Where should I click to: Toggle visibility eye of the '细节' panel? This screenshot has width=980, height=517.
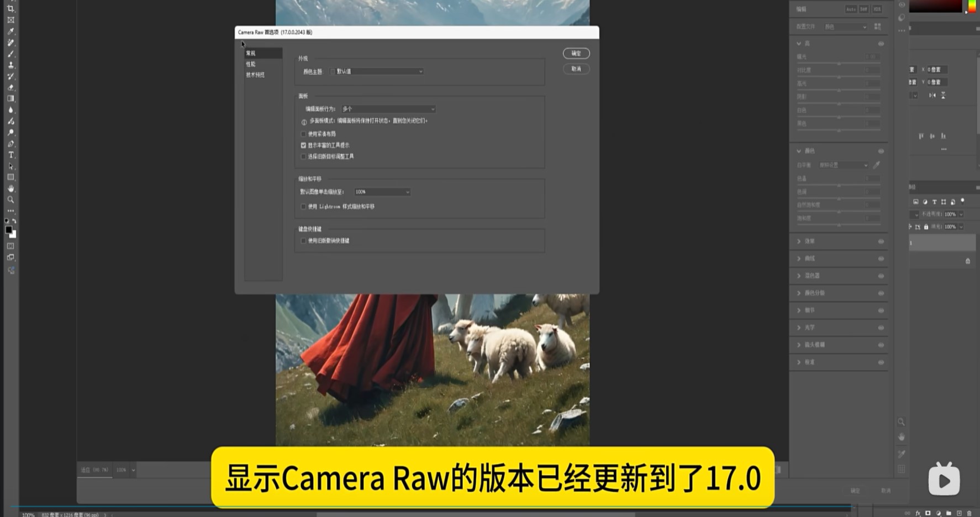(881, 310)
